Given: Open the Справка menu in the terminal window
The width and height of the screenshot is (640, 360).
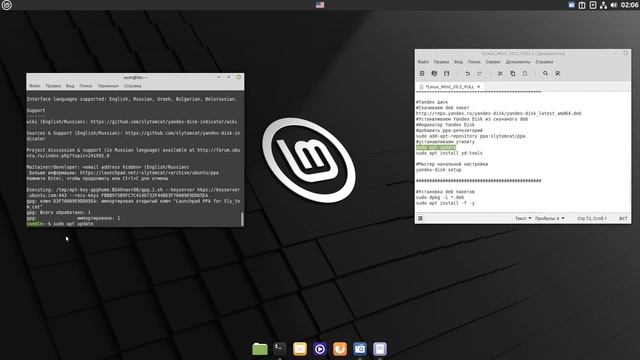Looking at the screenshot, I should point(132,86).
